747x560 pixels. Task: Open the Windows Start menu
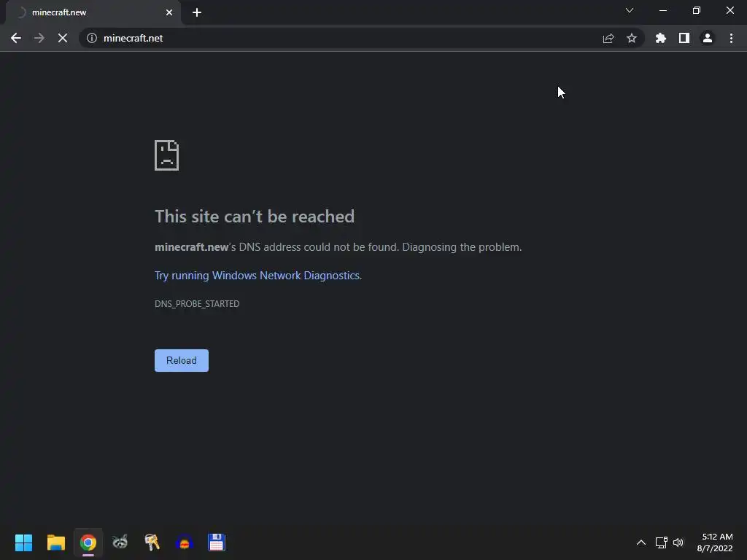(x=24, y=542)
